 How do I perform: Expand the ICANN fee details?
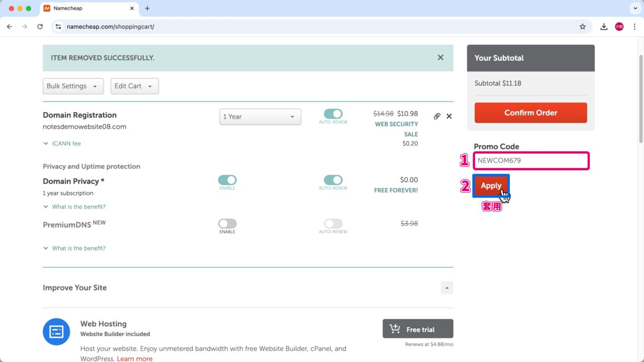pyautogui.click(x=62, y=143)
